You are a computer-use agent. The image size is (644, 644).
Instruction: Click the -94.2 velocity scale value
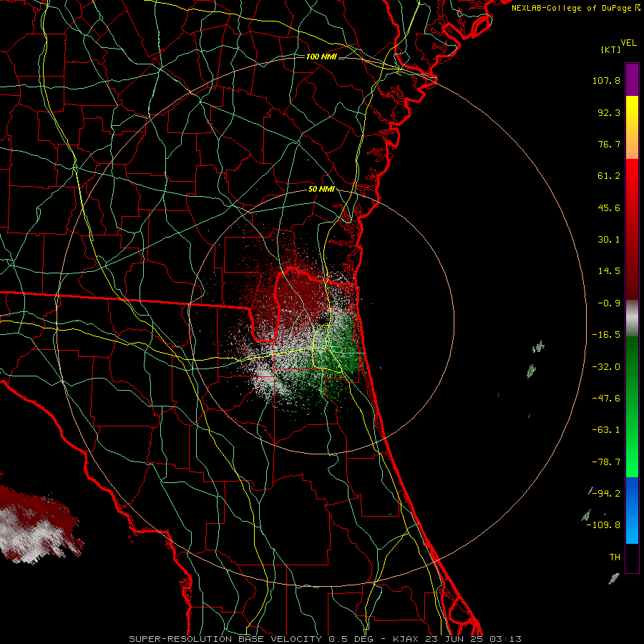pos(606,494)
